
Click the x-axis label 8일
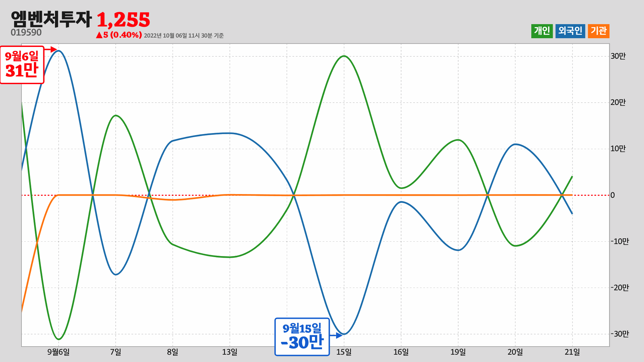click(x=173, y=352)
